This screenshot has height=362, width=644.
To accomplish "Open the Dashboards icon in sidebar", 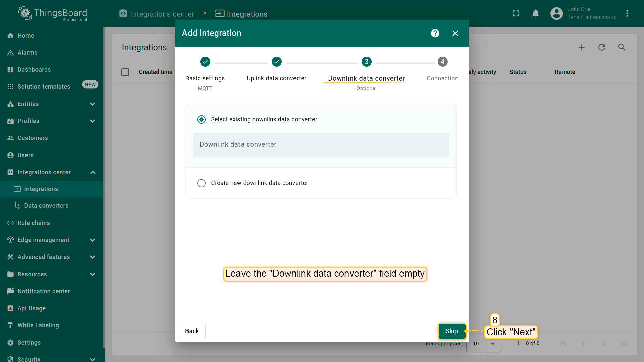I will pyautogui.click(x=10, y=70).
